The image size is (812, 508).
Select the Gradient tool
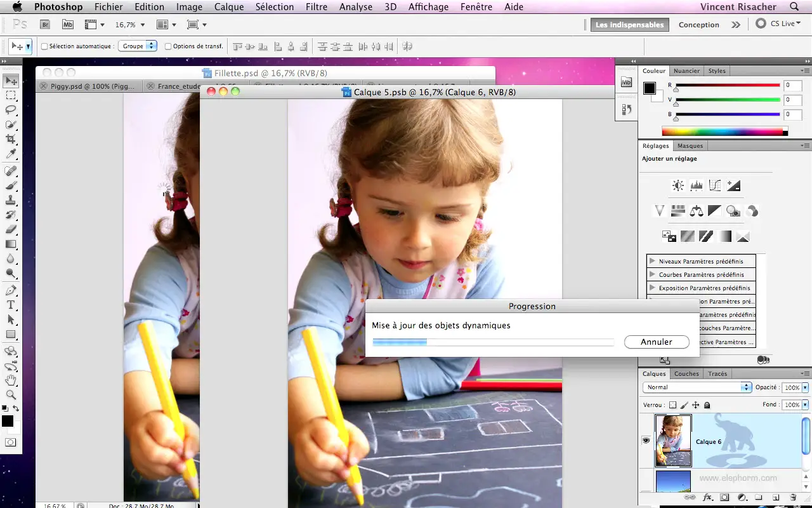[11, 244]
